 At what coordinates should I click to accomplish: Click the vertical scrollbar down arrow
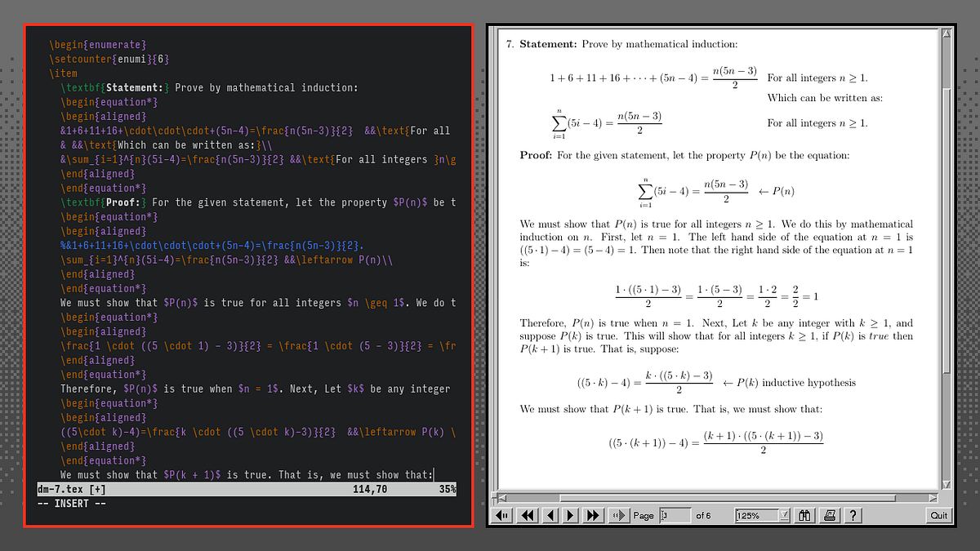947,485
